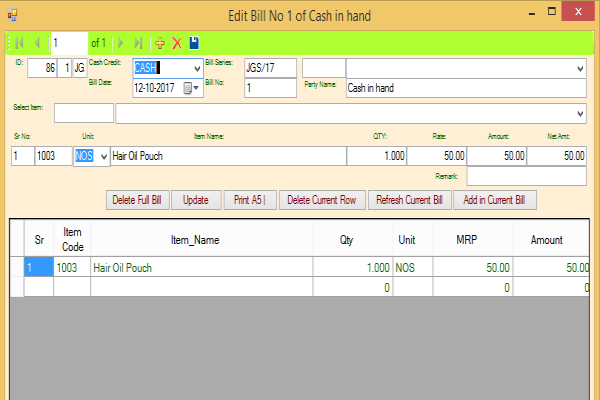Click the MRP column header
The image size is (600, 400).
click(473, 240)
